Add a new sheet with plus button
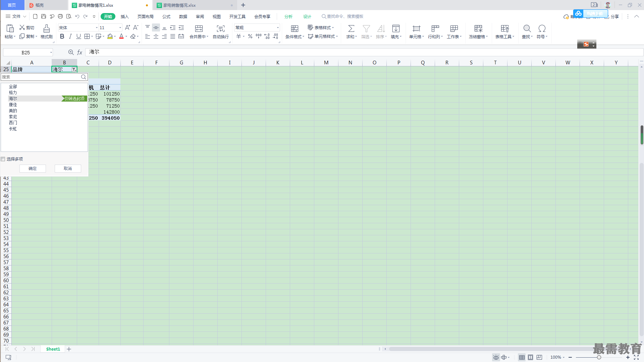Viewport: 644px width, 362px height. tap(69, 349)
